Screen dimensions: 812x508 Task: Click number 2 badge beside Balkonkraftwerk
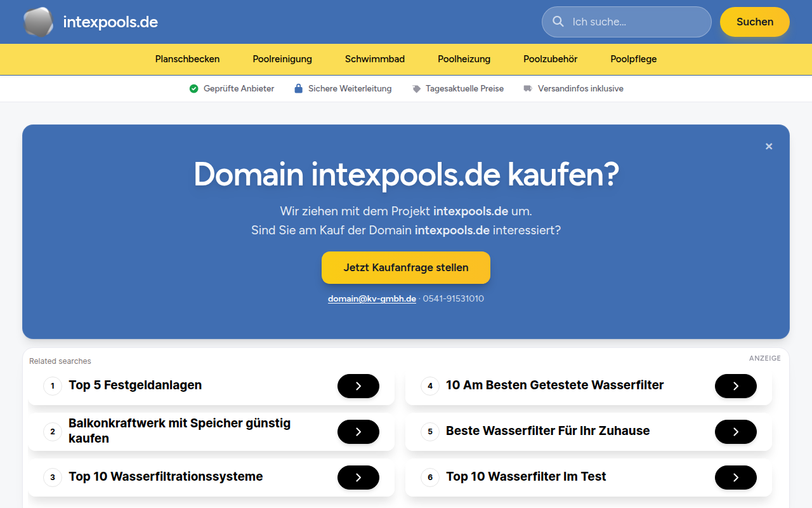tap(53, 432)
